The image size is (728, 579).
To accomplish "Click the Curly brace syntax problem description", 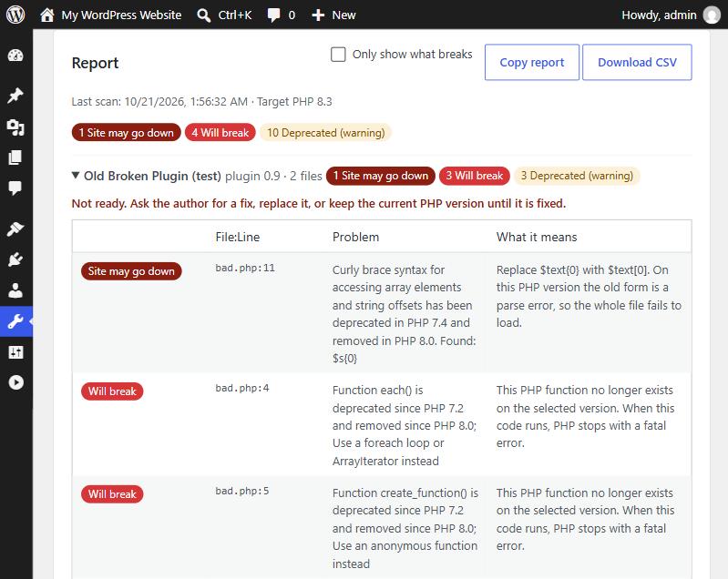I will click(x=404, y=314).
